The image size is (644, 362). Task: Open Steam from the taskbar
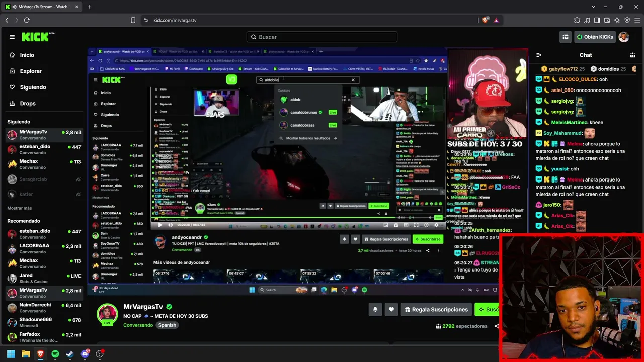pyautogui.click(x=70, y=354)
